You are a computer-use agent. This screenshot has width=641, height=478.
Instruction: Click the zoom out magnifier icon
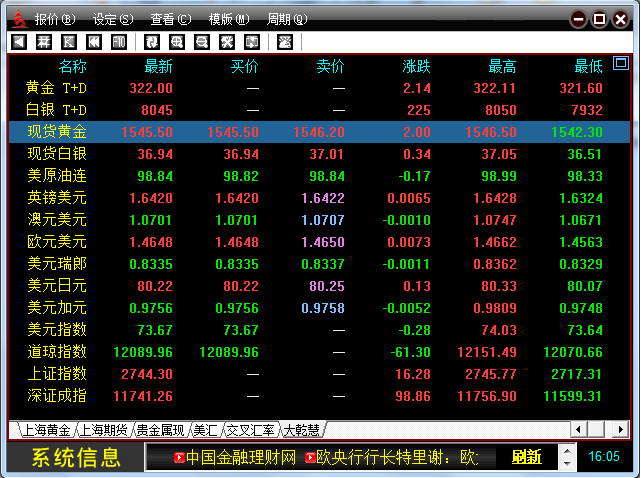[202, 42]
